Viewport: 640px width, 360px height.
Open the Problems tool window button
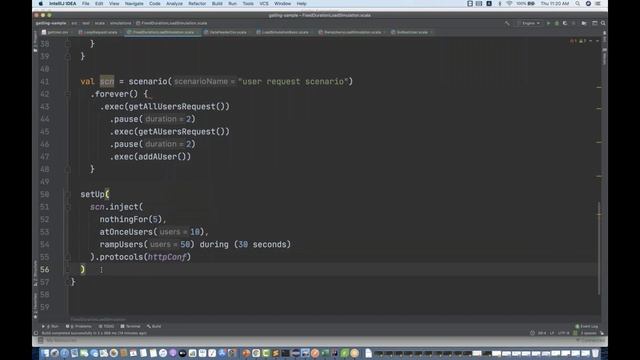click(x=79, y=327)
